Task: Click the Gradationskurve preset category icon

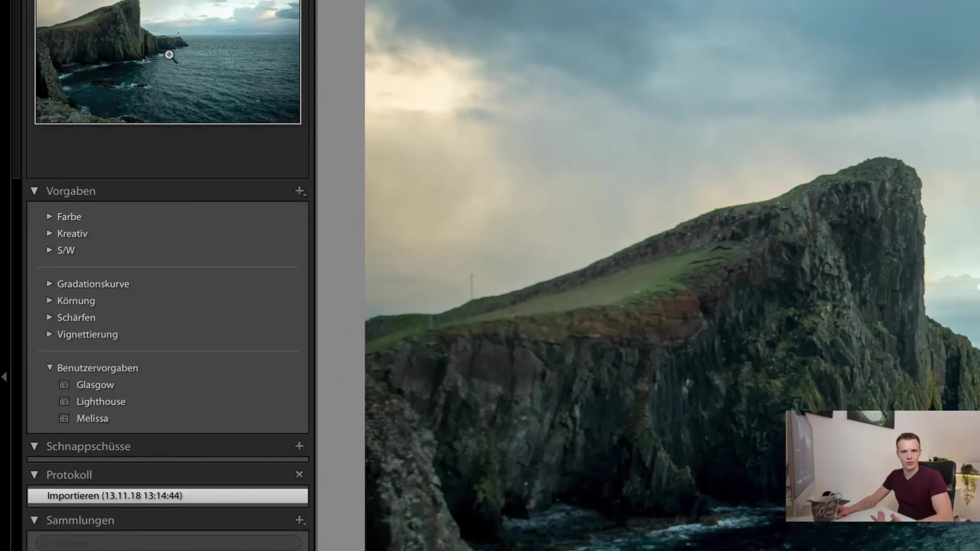Action: pos(50,283)
